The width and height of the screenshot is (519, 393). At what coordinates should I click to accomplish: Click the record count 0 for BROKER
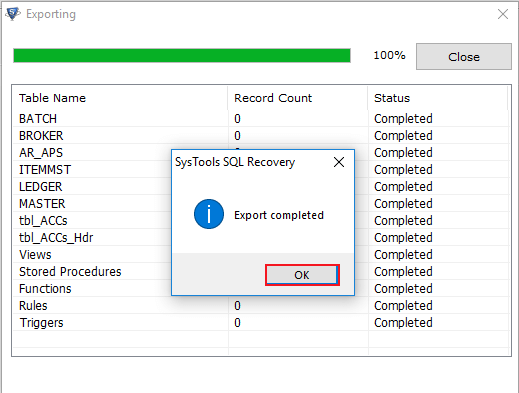pos(237,136)
